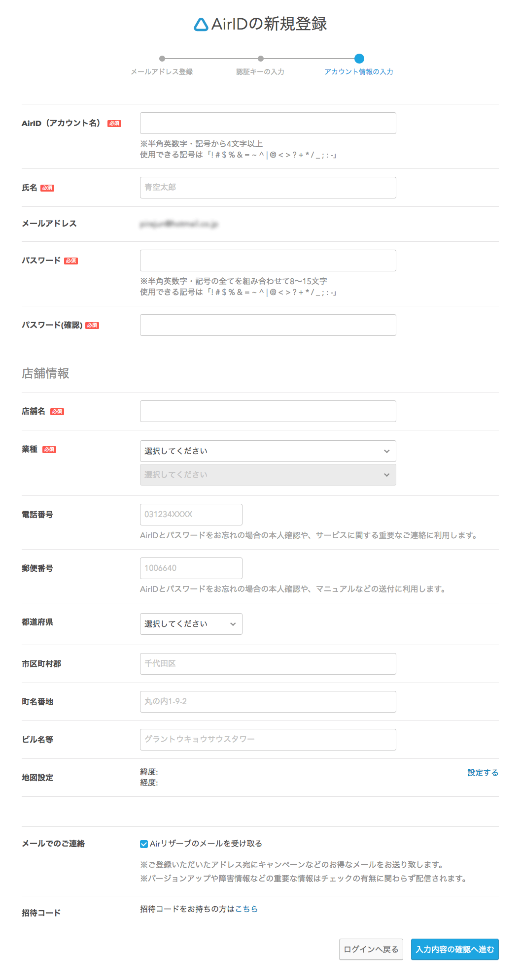Click the 市区町村郡 city field

(268, 664)
